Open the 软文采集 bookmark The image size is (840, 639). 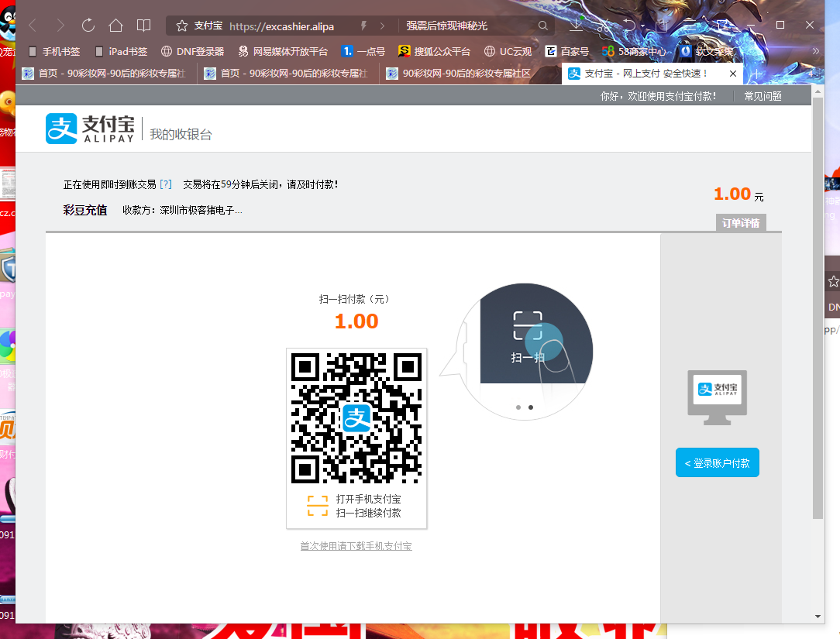707,51
